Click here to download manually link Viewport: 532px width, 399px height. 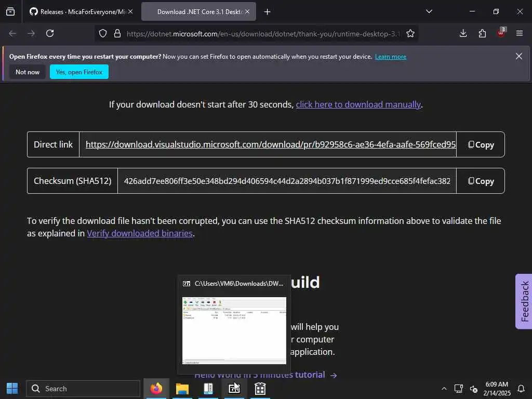click(358, 104)
